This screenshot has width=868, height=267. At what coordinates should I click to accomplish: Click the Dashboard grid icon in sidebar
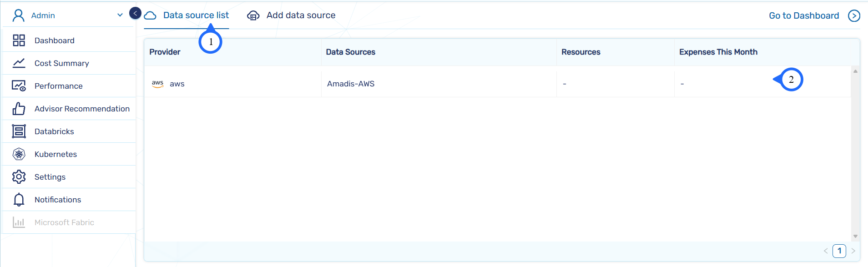pyautogui.click(x=19, y=40)
